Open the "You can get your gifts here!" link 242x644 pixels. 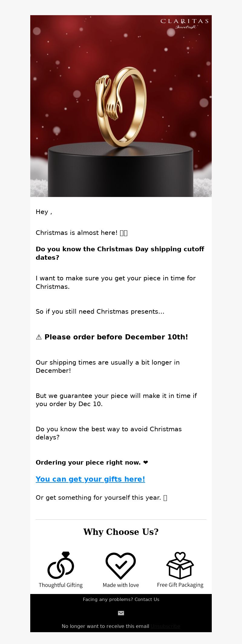pyautogui.click(x=90, y=479)
